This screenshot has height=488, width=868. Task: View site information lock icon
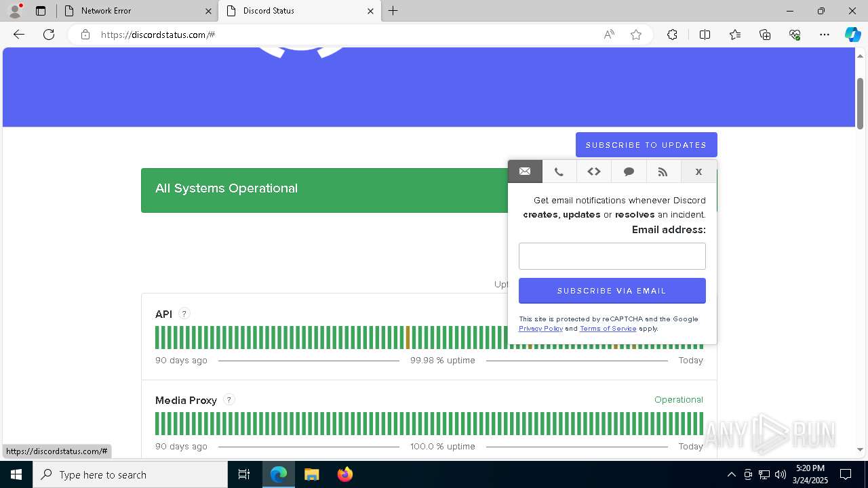(85, 35)
